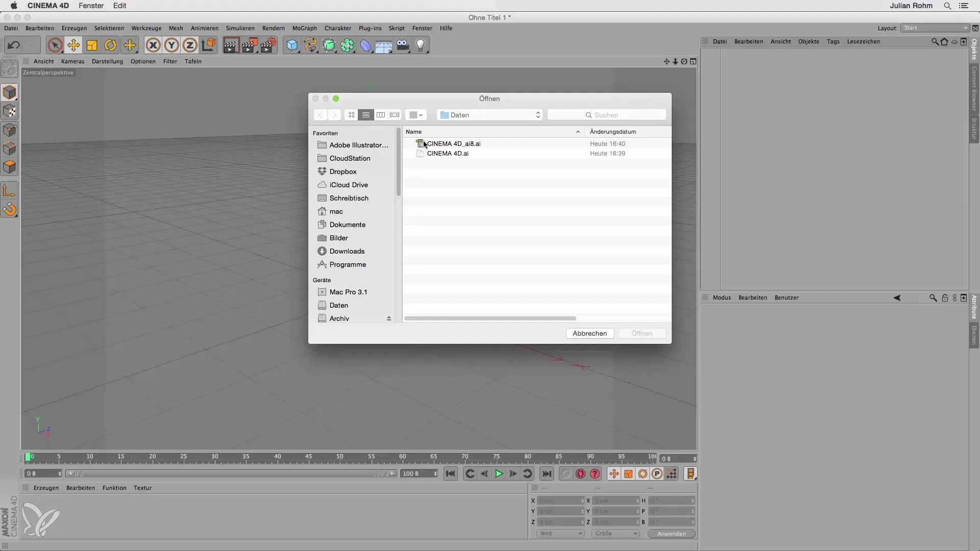The width and height of the screenshot is (980, 551).
Task: Render the current view icon
Action: click(x=231, y=45)
